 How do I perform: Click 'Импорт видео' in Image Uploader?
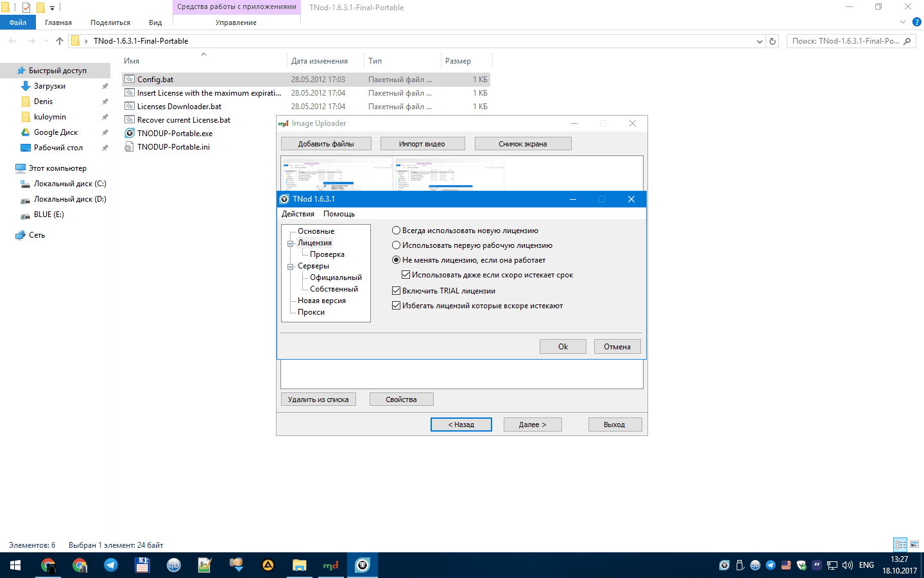pyautogui.click(x=422, y=144)
